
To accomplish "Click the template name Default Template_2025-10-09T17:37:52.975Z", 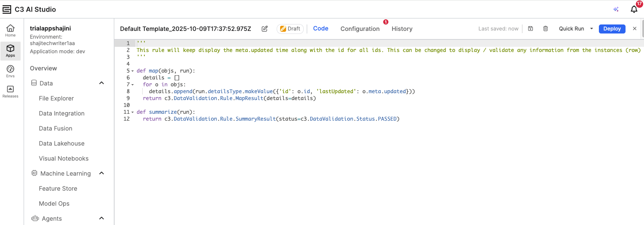I will point(186,29).
